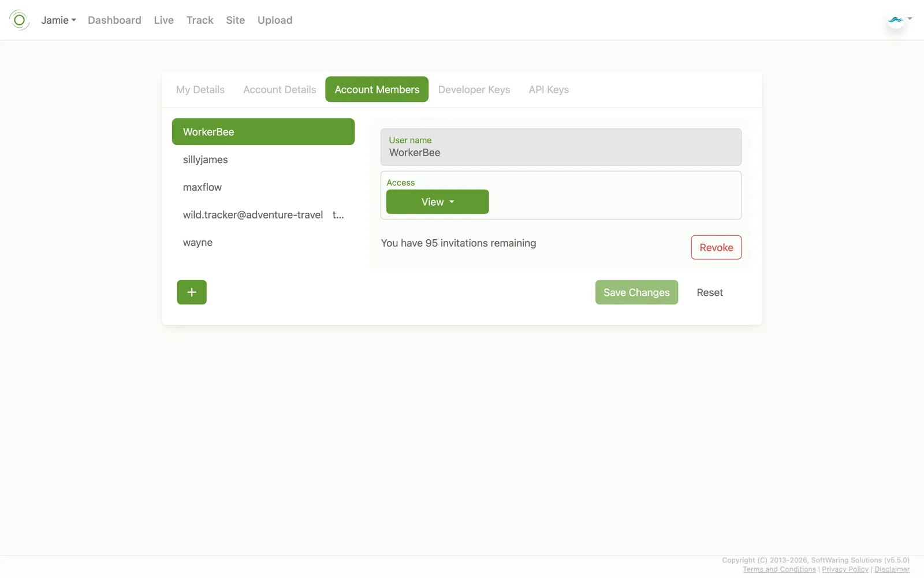Switch to the Account Details tab

click(280, 90)
